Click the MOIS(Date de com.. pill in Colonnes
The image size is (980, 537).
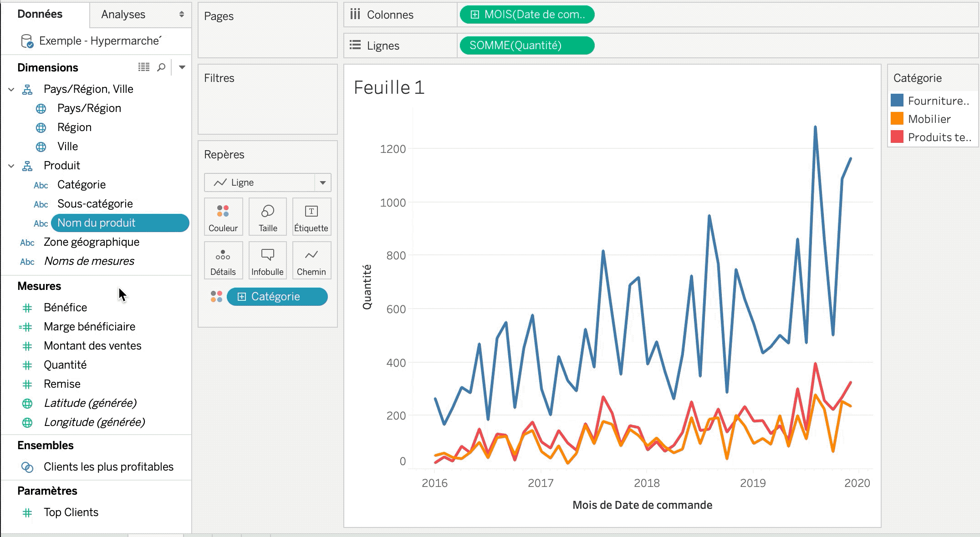click(x=527, y=15)
